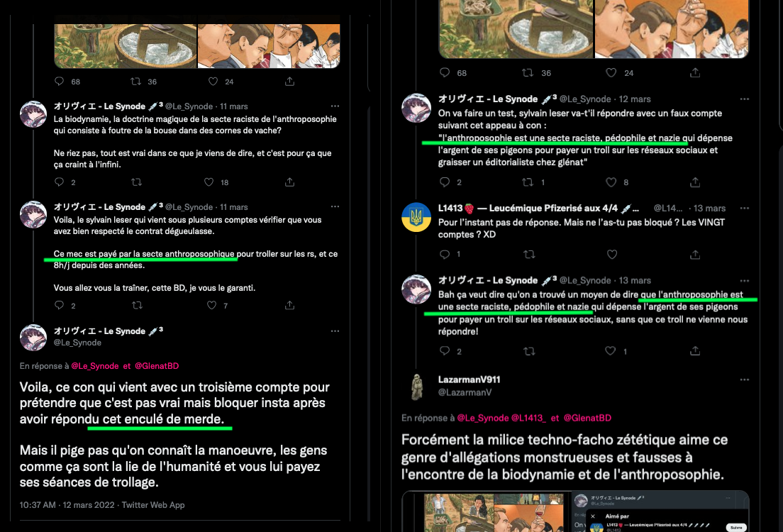783x532 pixels.
Task: Click the Suivre button in embedded screenshot
Action: [x=736, y=527]
